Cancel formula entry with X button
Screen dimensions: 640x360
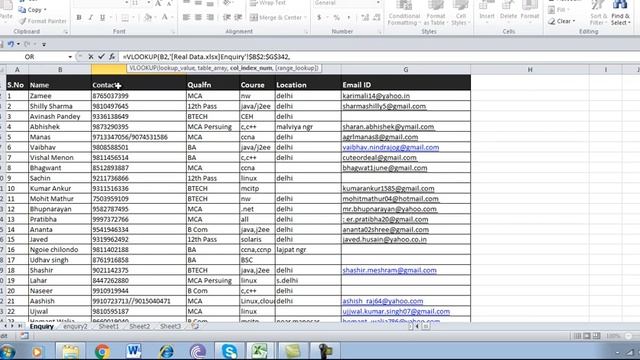coord(91,57)
